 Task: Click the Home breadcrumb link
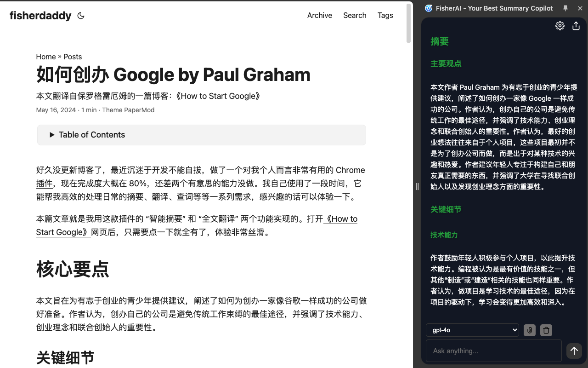point(46,57)
